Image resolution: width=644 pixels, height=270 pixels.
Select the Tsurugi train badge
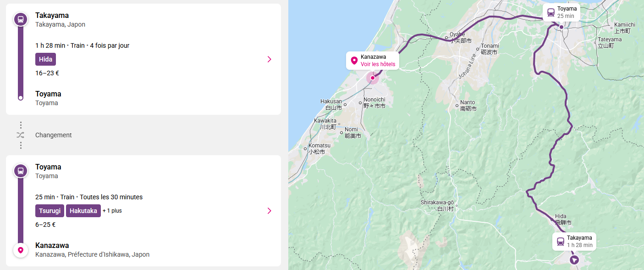coord(50,211)
